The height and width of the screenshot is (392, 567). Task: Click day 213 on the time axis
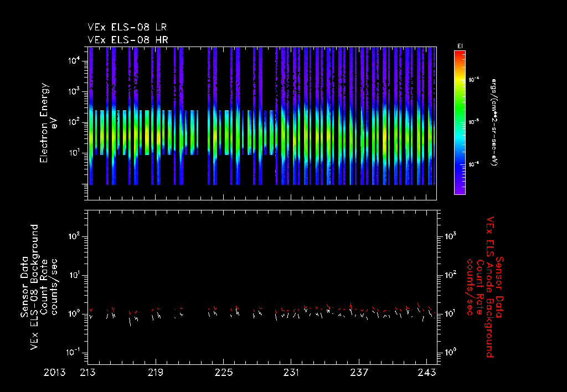pos(88,373)
